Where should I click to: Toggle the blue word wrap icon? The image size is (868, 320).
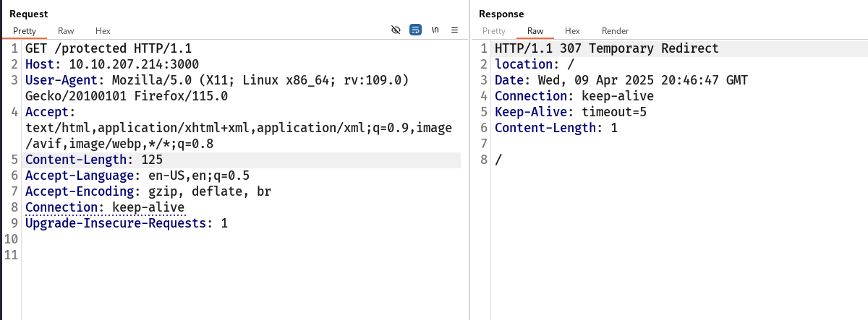pos(415,30)
